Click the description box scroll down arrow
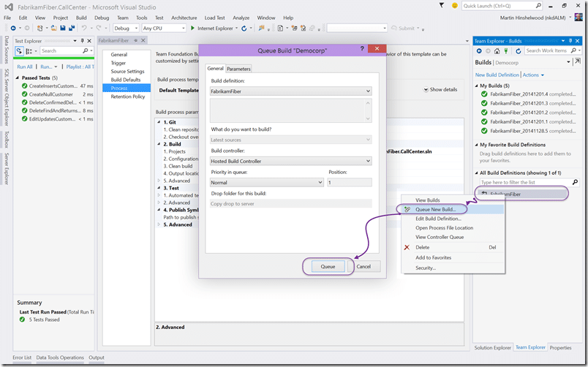The image size is (588, 367). (368, 118)
